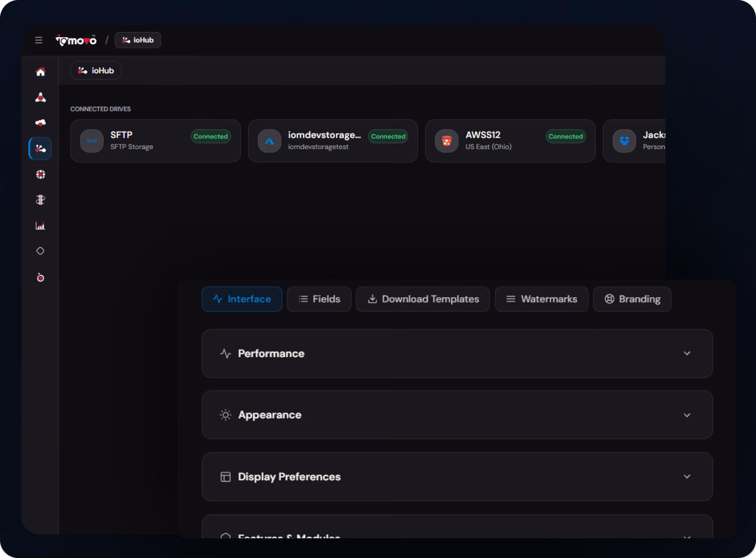The height and width of the screenshot is (558, 756).
Task: Open the Branding tab
Action: (632, 299)
